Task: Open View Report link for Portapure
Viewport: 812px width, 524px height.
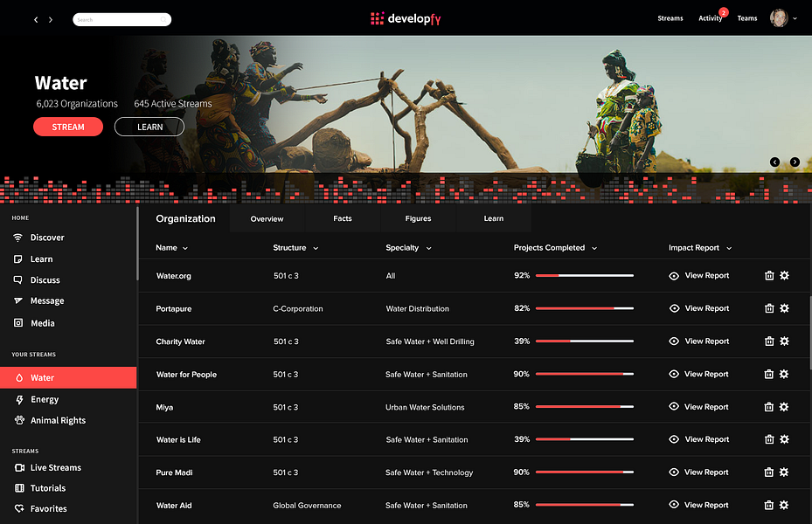Action: 707,308
